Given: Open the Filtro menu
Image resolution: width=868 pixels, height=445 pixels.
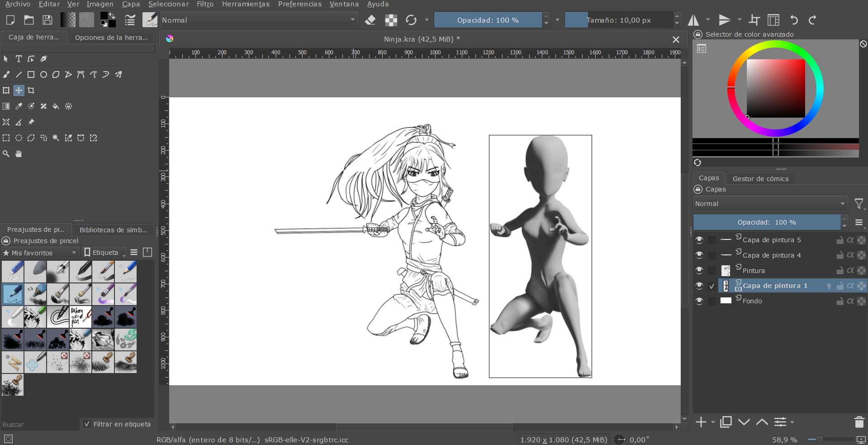Looking at the screenshot, I should [205, 4].
